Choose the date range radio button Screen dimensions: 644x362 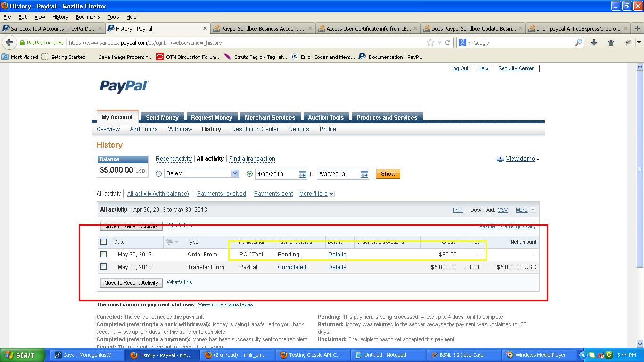pos(250,174)
